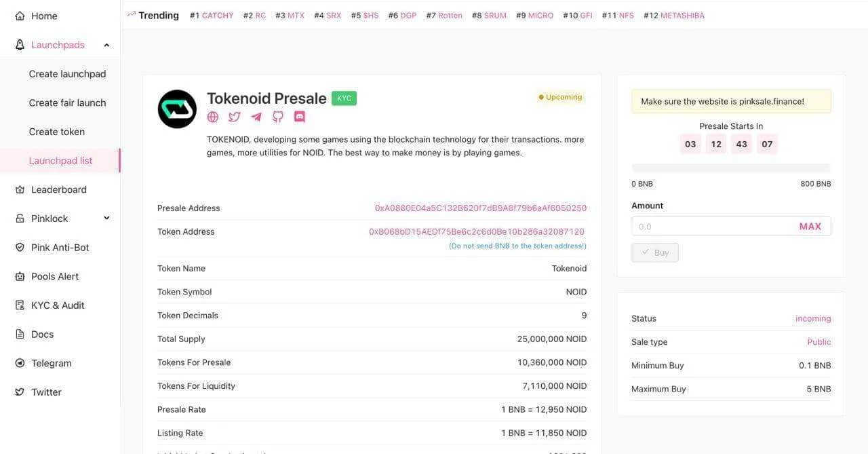Open Launchpad list menu item

point(60,161)
